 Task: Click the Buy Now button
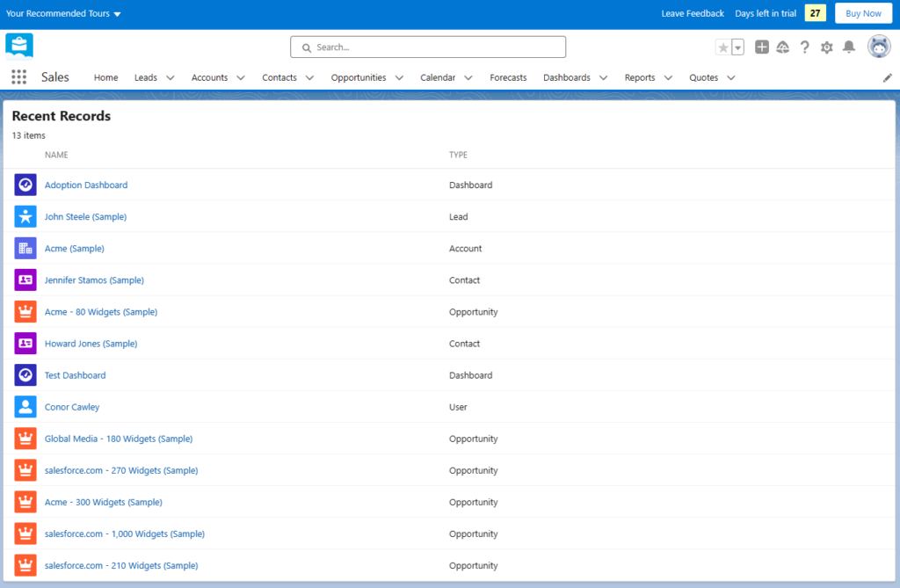[862, 13]
